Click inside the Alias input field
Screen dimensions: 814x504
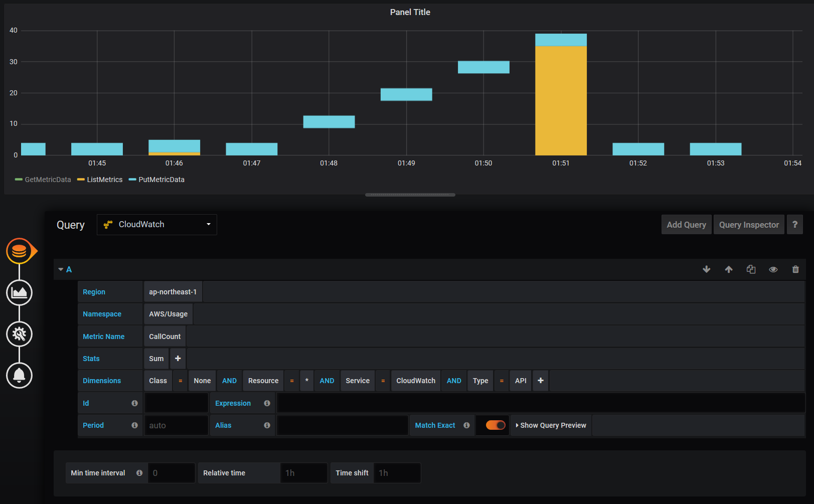[x=342, y=425]
